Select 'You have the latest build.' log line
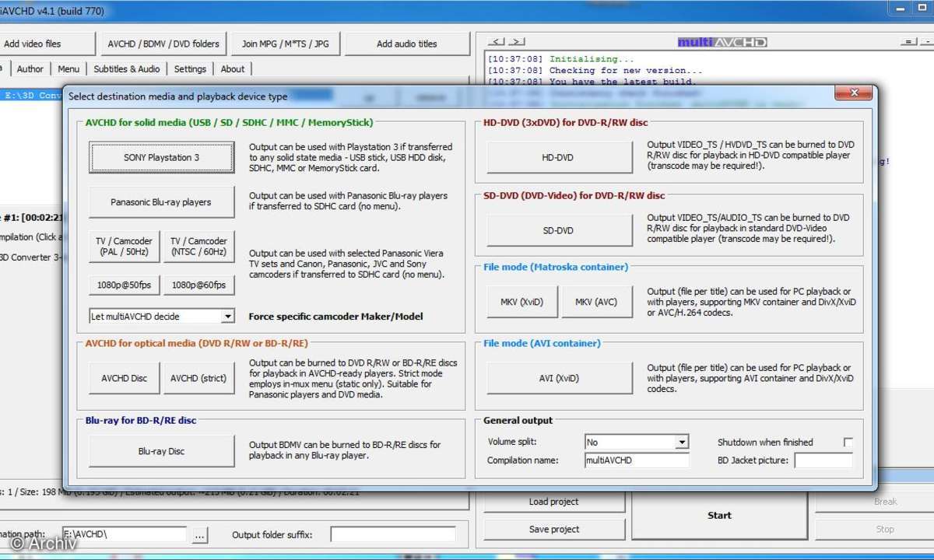 tap(593, 81)
